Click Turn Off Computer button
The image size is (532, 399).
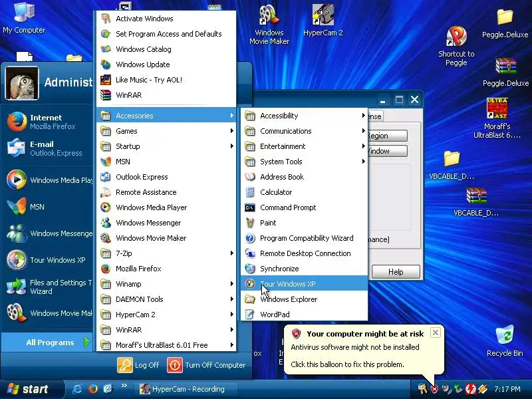pos(206,365)
